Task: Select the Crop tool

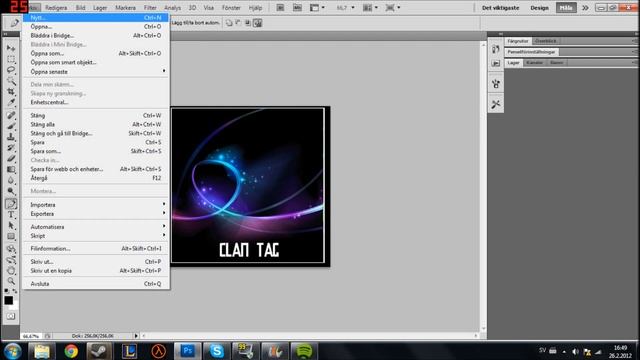Action: 11,91
